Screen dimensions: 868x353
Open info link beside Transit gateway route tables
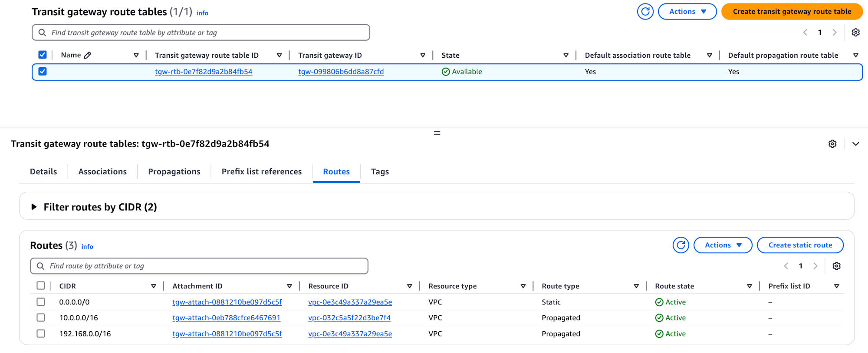click(202, 13)
